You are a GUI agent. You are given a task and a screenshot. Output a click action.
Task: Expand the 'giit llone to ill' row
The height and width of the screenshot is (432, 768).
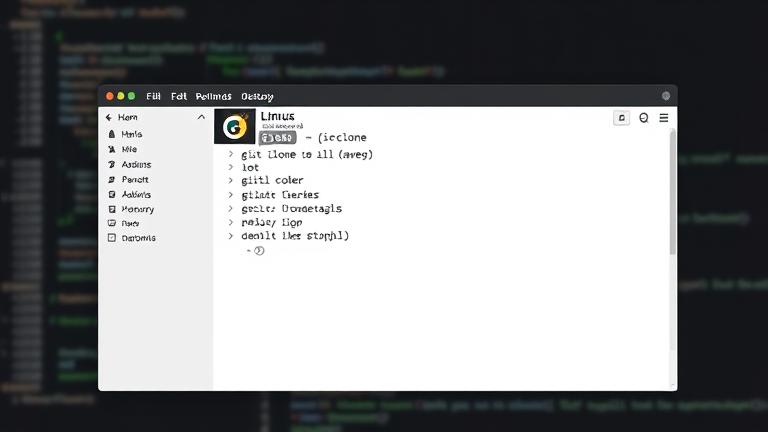click(x=231, y=154)
